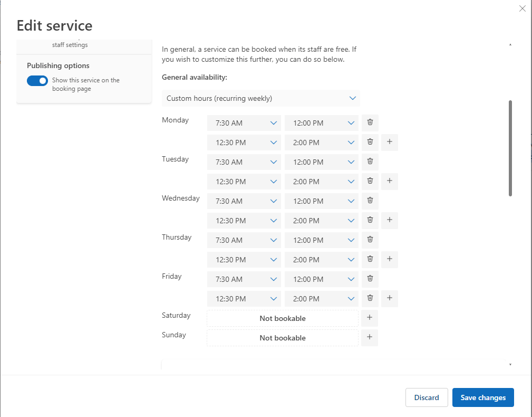Open General availability Custom hours dropdown
The height and width of the screenshot is (417, 532).
pos(260,98)
